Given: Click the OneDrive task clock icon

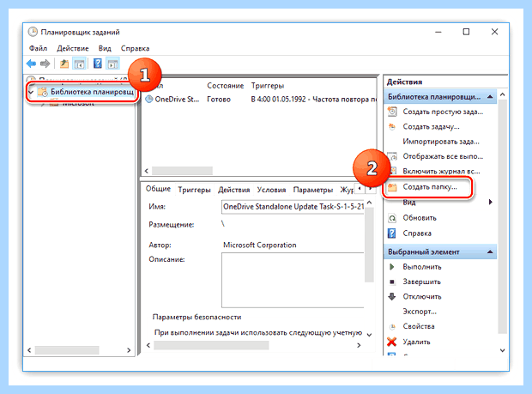Looking at the screenshot, I should pyautogui.click(x=149, y=100).
